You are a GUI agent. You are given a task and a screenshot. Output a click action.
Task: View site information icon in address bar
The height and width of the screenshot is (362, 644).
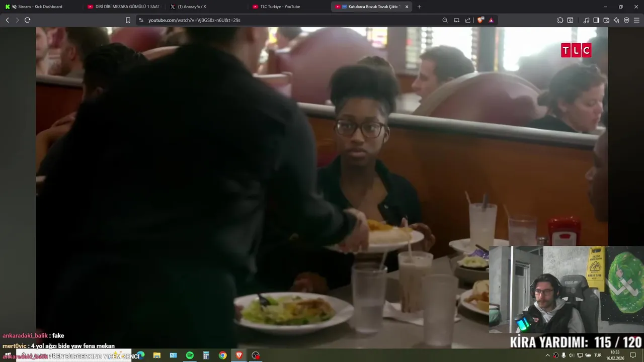141,20
